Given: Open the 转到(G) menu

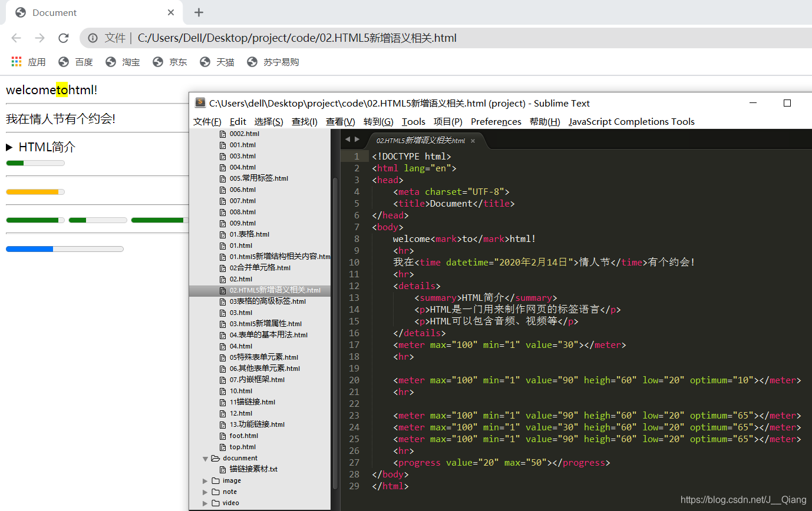Looking at the screenshot, I should (x=378, y=122).
